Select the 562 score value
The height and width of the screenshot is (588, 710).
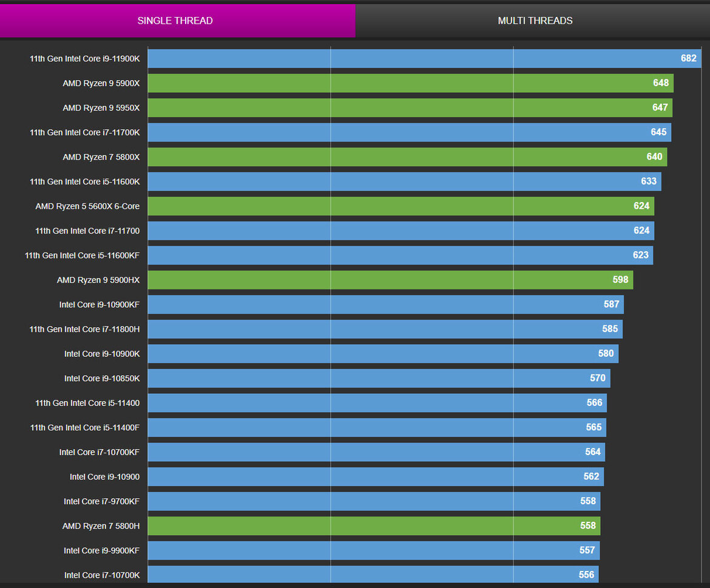[591, 476]
